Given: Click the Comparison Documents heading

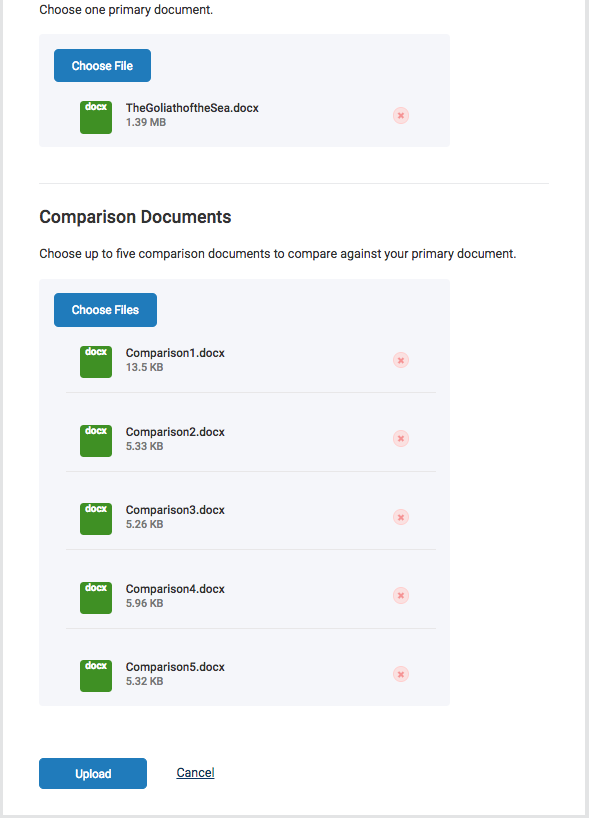Looking at the screenshot, I should [135, 216].
